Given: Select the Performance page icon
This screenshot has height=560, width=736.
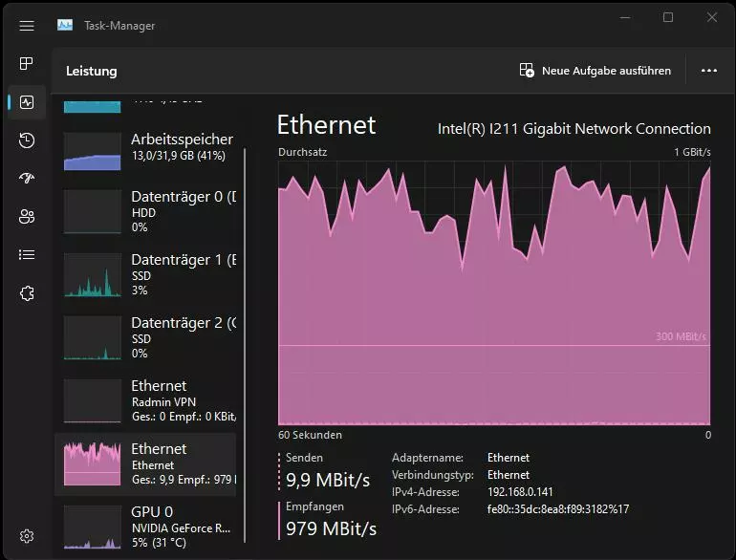Looking at the screenshot, I should point(27,102).
